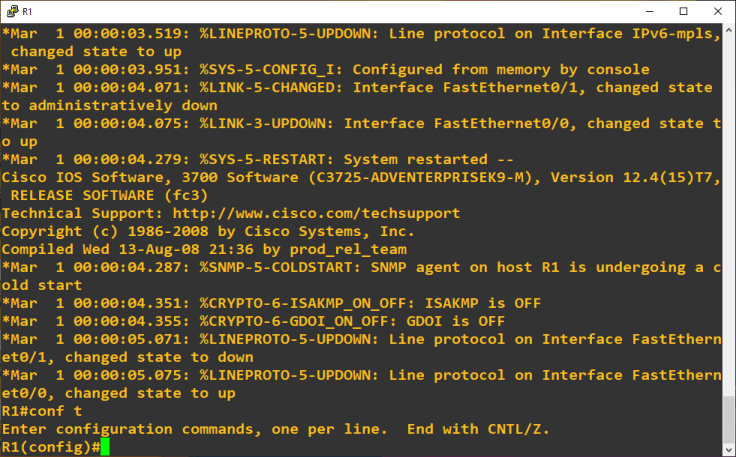
Task: Click the SNMP-5-COLDSTART log message
Action: pos(360,267)
